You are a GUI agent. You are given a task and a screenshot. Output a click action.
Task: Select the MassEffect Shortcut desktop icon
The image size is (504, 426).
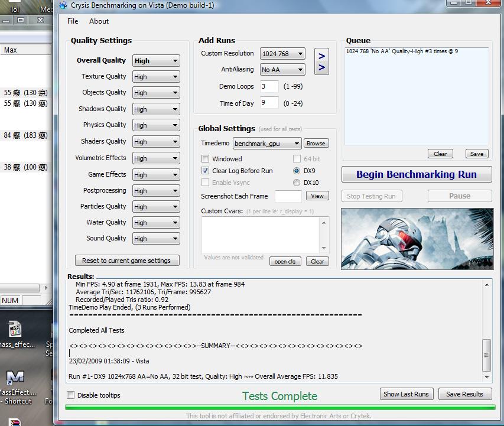pyautogui.click(x=16, y=388)
